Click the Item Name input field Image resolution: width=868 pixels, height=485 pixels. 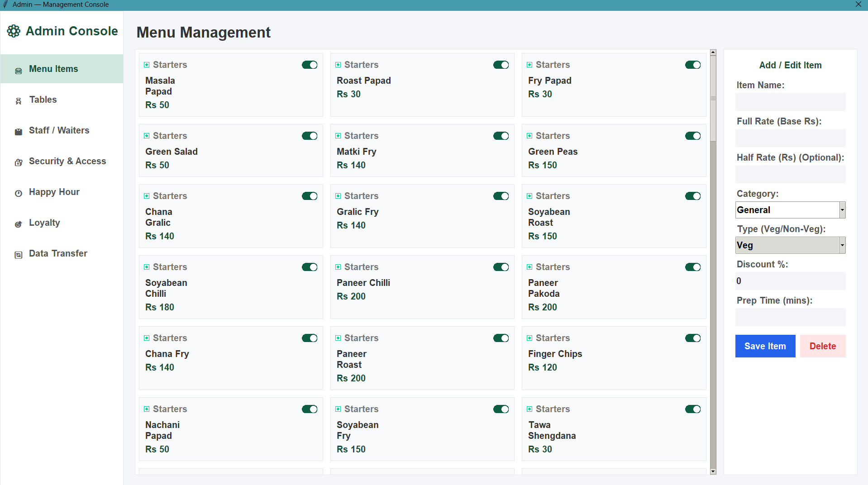point(790,102)
